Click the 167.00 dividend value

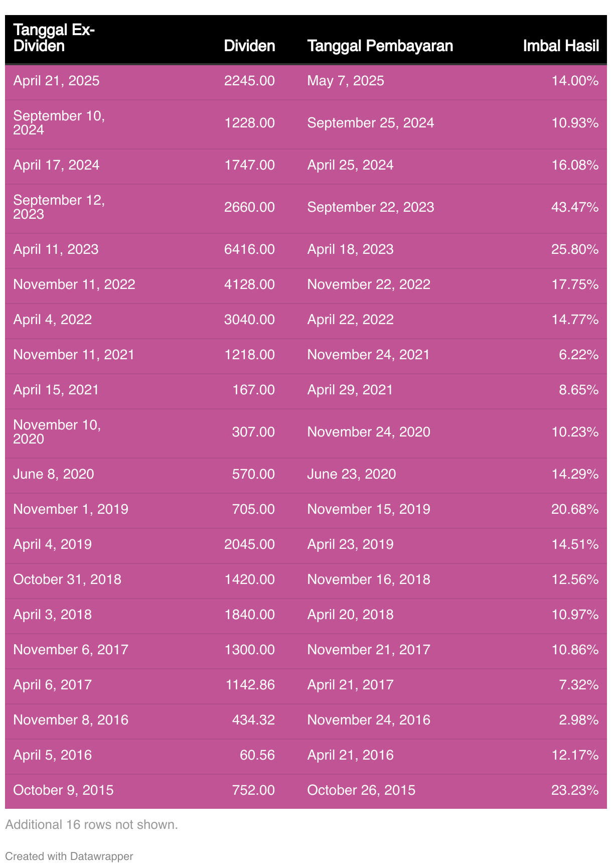pos(253,390)
